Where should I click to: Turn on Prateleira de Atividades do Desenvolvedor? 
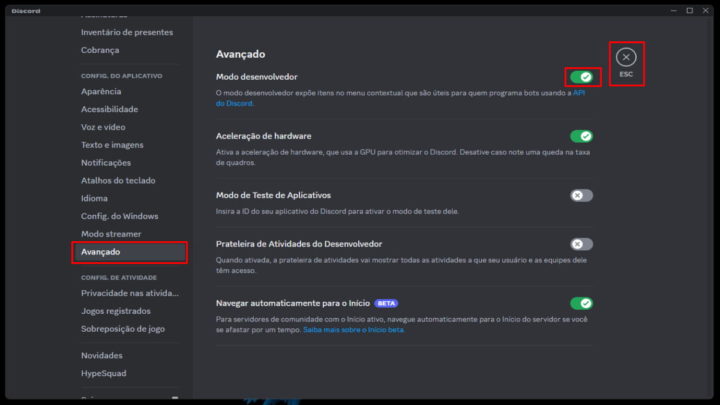[581, 244]
